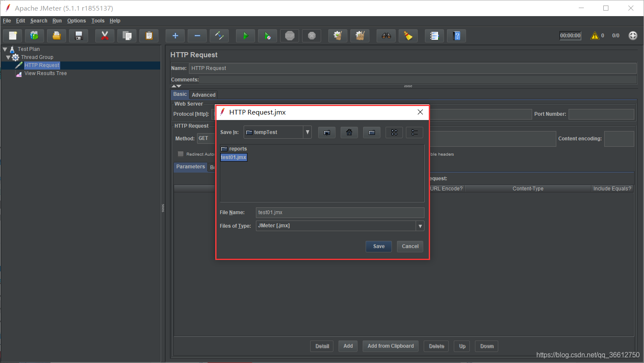This screenshot has width=644, height=363.
Task: Switch save dialog to icons view
Action: coord(394,133)
